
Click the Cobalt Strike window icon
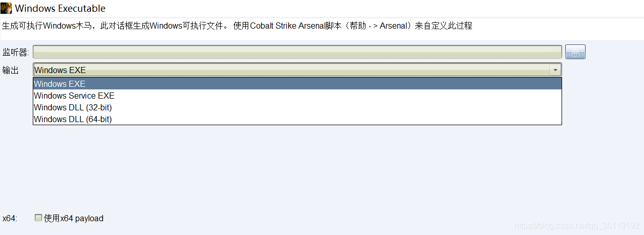pyautogui.click(x=6, y=8)
